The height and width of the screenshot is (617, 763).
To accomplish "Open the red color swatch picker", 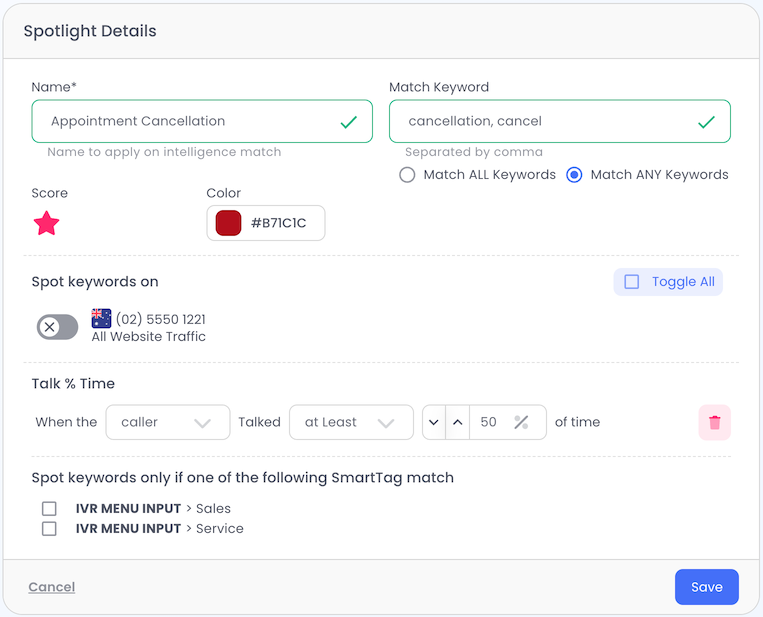I will click(x=228, y=223).
